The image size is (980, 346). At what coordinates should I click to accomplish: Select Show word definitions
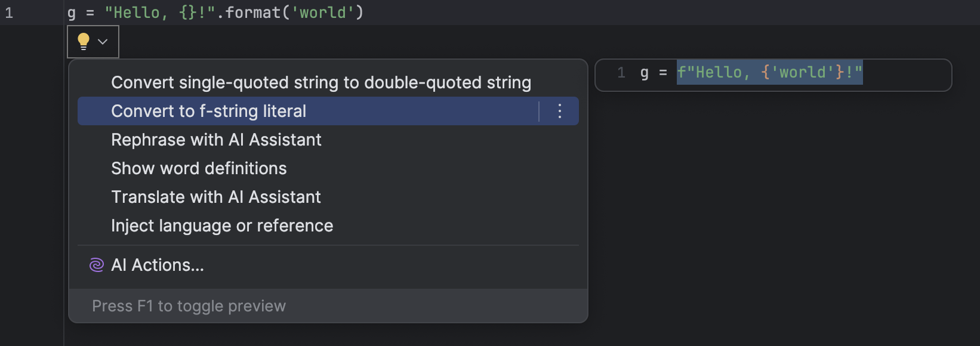click(x=199, y=168)
